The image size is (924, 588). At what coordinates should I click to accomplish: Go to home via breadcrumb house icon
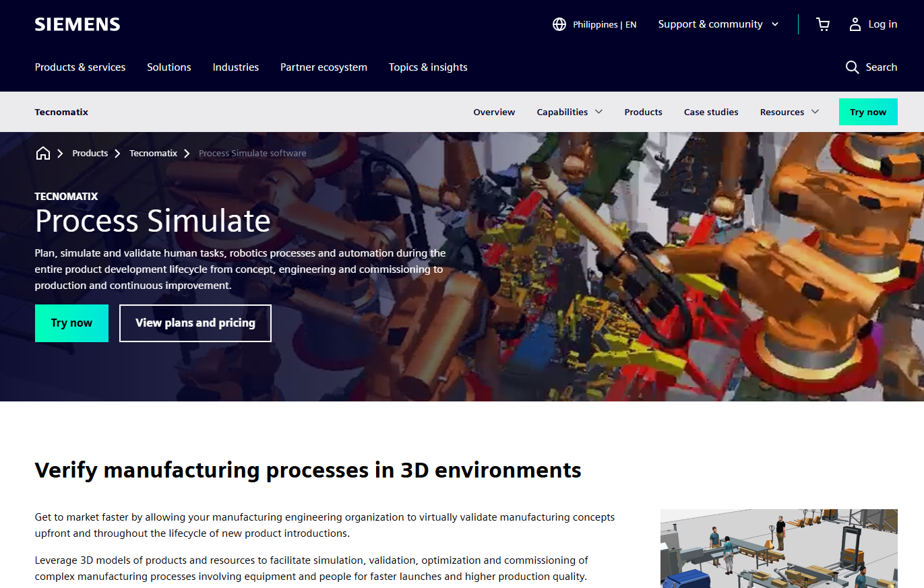pyautogui.click(x=43, y=154)
